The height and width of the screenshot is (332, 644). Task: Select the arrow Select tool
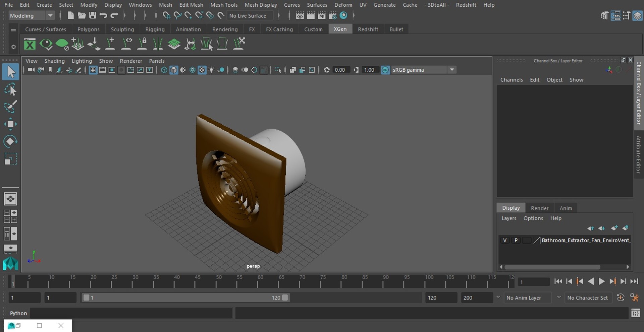pyautogui.click(x=10, y=72)
